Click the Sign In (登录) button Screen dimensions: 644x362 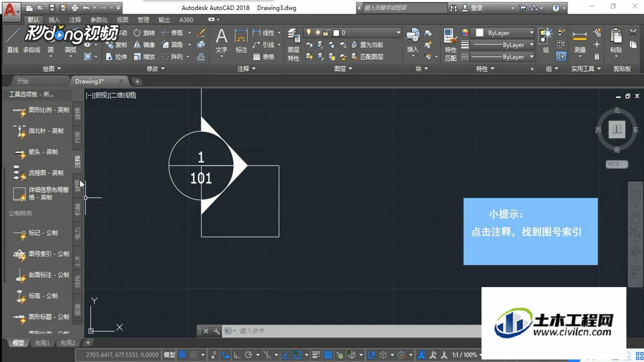473,8
